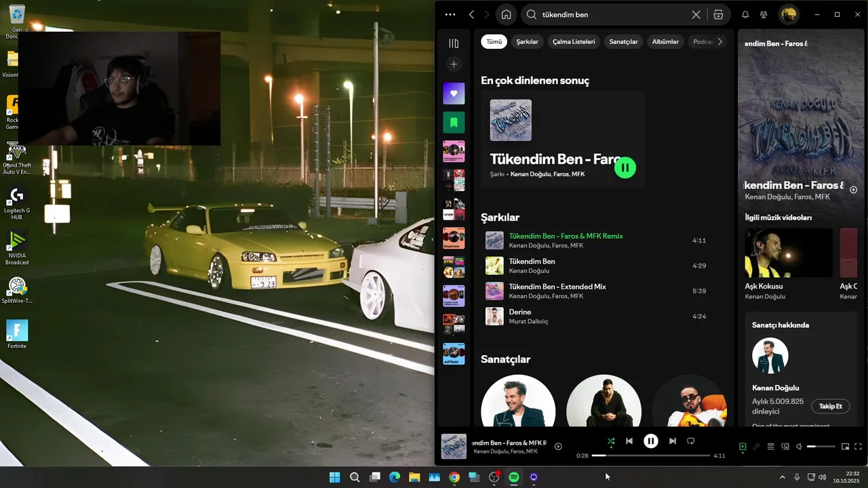The image size is (868, 488).
Task: Select the Tümü filter tab
Action: (x=494, y=41)
